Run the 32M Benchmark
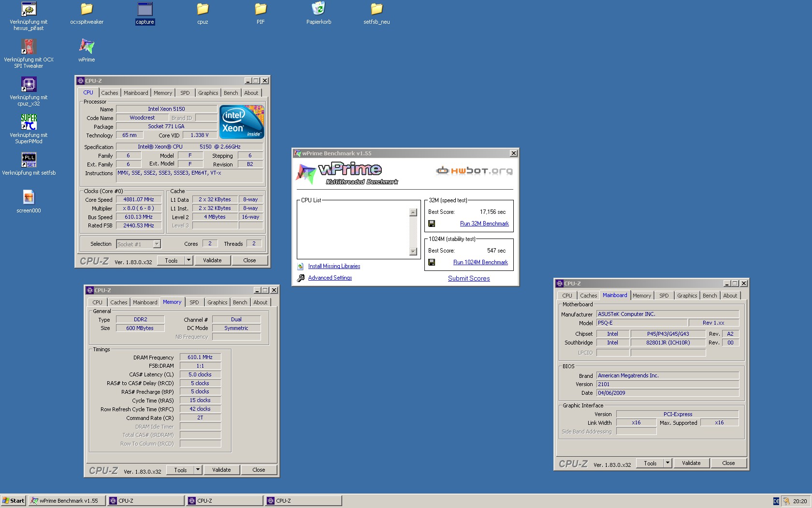Screen dimensions: 812x508 [x=484, y=224]
